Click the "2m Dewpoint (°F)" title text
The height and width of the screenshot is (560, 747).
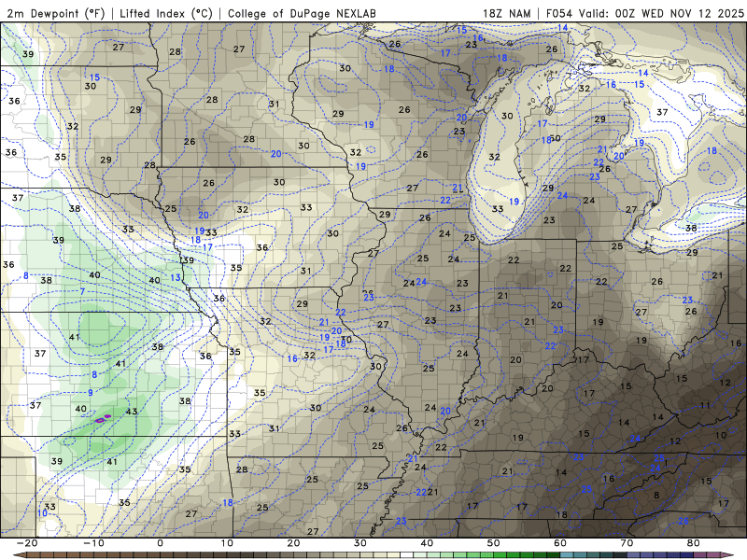pyautogui.click(x=55, y=13)
